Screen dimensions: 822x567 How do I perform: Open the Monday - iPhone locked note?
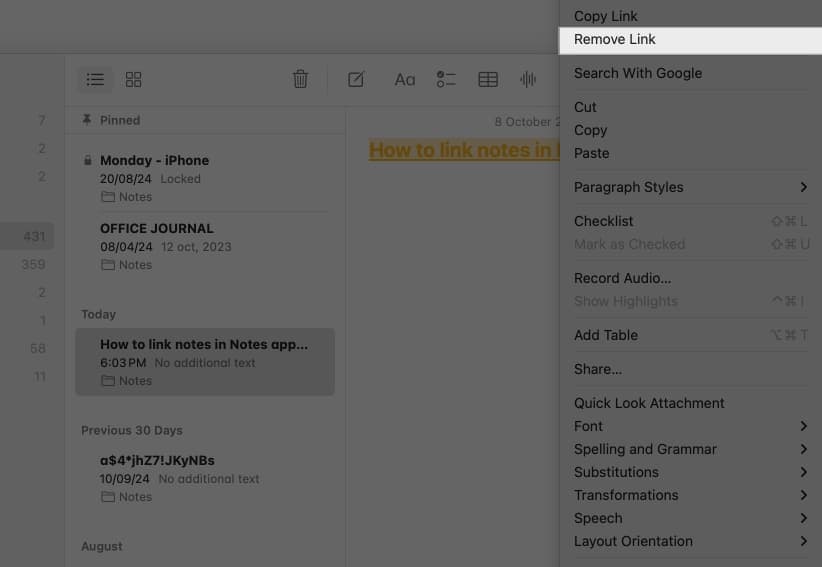coord(205,178)
